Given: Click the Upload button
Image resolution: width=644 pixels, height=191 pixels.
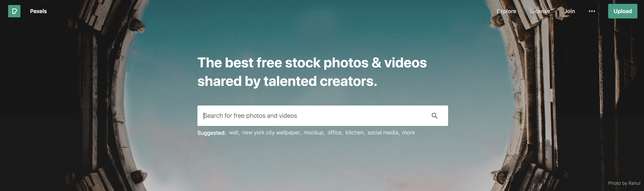Looking at the screenshot, I should 622,11.
